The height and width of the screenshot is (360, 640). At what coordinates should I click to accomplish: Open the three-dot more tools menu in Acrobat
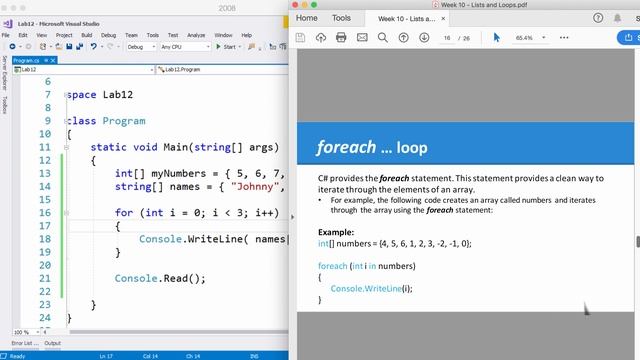(x=564, y=38)
